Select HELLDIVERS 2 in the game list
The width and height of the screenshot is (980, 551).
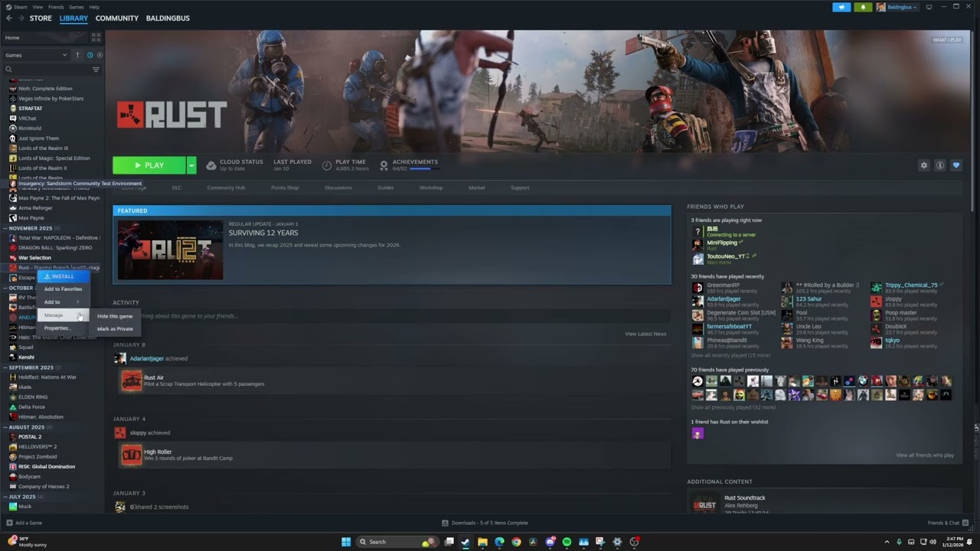(38, 447)
